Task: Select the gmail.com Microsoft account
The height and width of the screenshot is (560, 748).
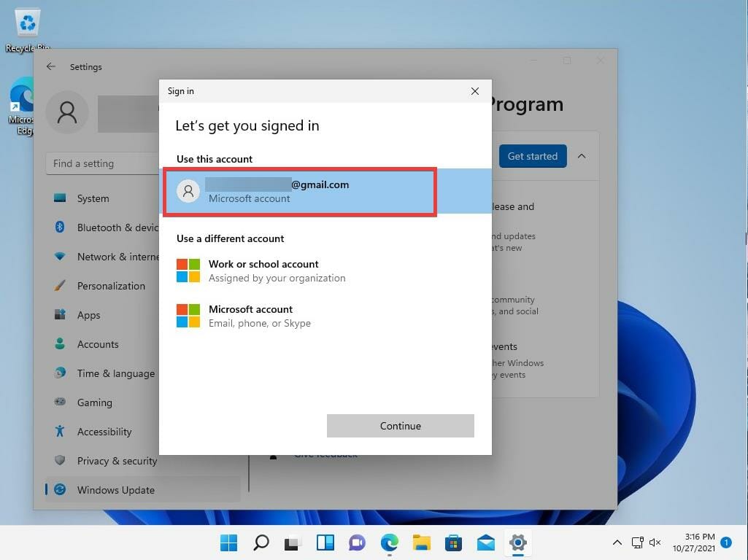Action: 325,191
